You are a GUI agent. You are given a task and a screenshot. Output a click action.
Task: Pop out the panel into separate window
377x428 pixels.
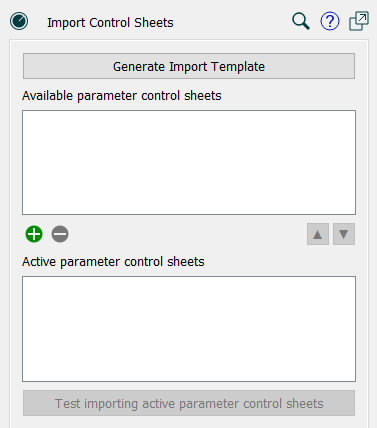359,22
